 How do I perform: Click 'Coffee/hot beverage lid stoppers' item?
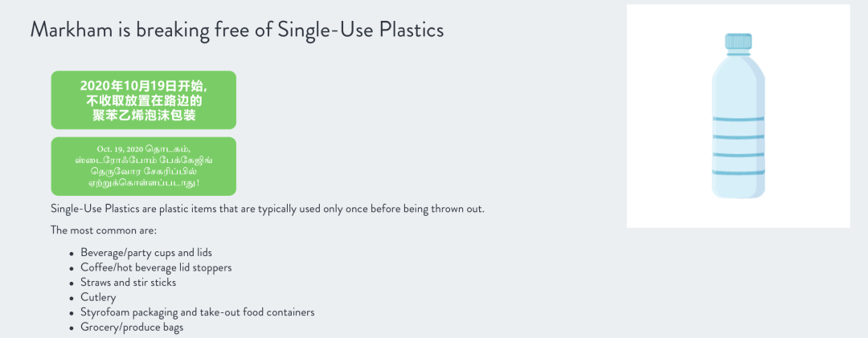tap(156, 267)
